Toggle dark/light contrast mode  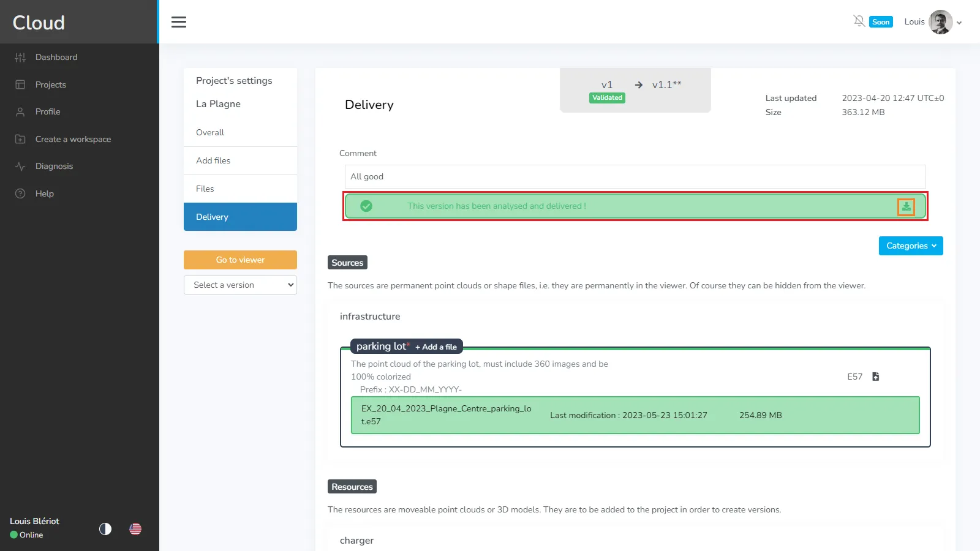pos(105,529)
